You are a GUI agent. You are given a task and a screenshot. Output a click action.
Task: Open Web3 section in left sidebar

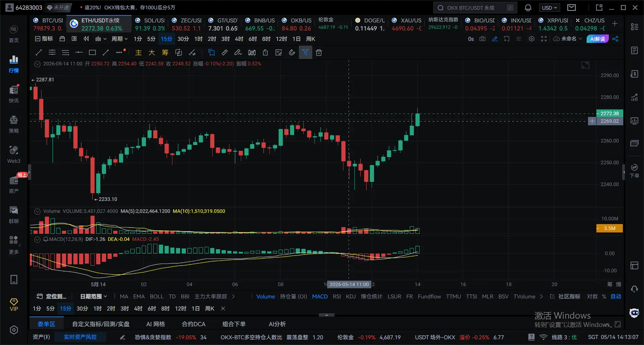[x=14, y=154]
